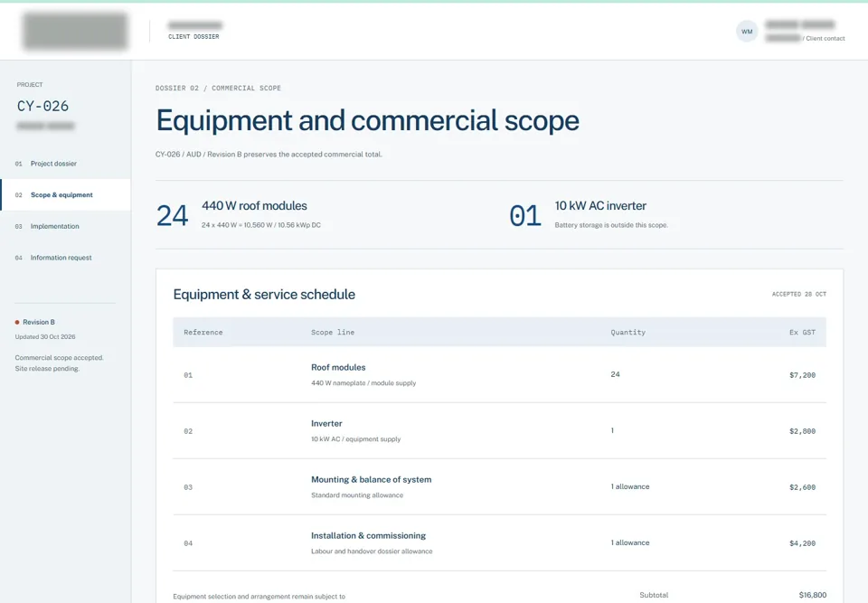Click the 10 kW AC inverter summary
The image size is (868, 603).
click(600, 205)
